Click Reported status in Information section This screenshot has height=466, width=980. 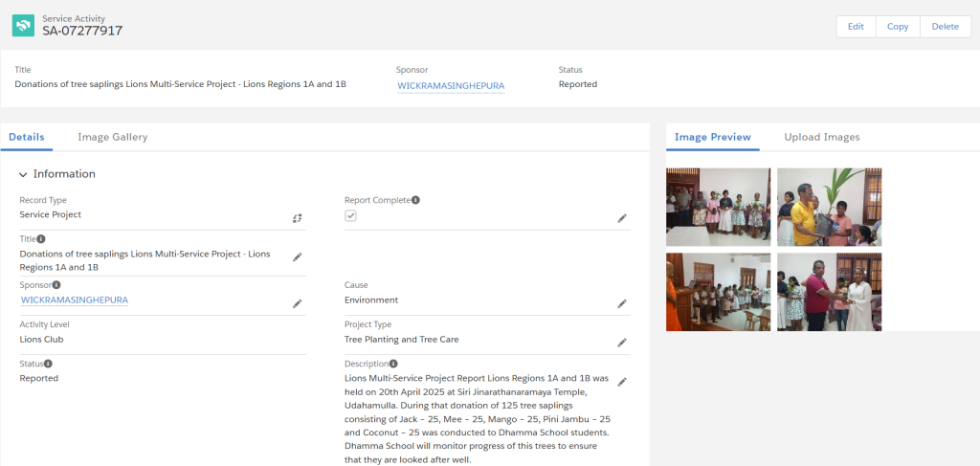[38, 378]
